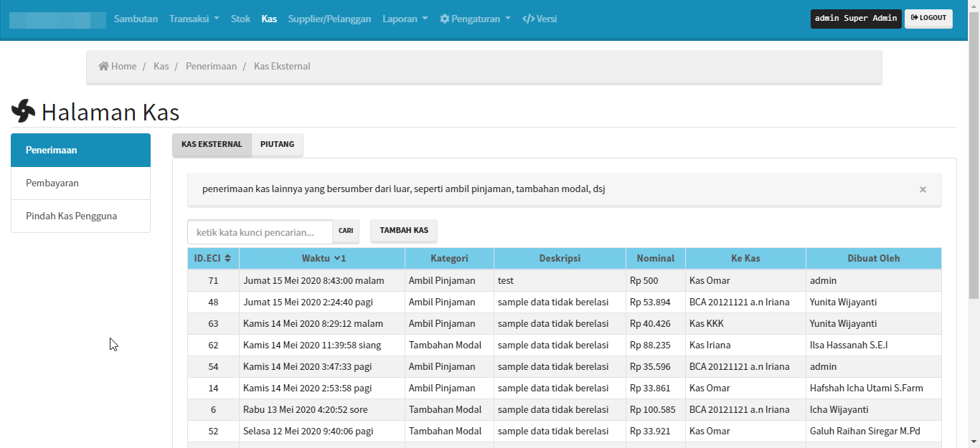Click the Cari search button

click(x=346, y=232)
